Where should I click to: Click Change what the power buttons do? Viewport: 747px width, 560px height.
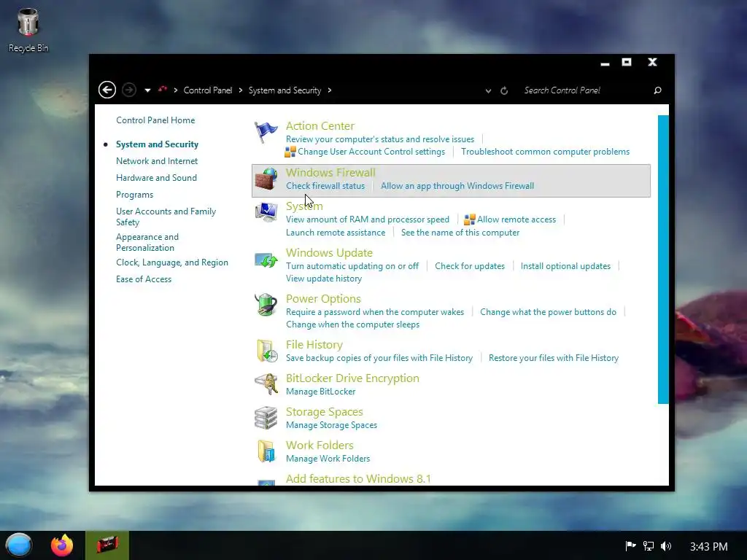pyautogui.click(x=548, y=312)
